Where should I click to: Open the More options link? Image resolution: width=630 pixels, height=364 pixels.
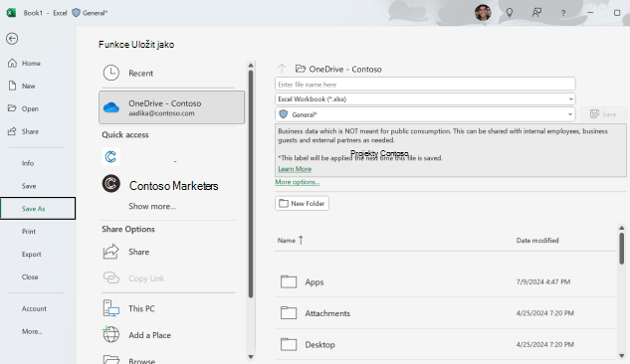tap(298, 182)
